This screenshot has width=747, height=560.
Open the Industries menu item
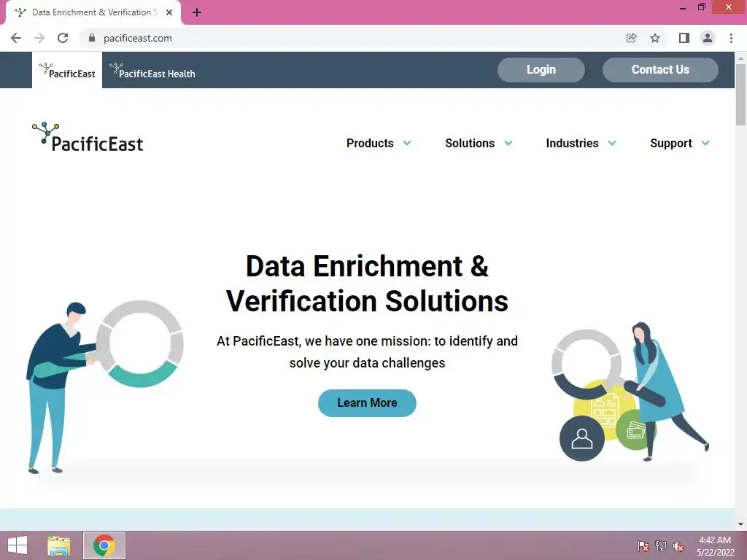(572, 144)
